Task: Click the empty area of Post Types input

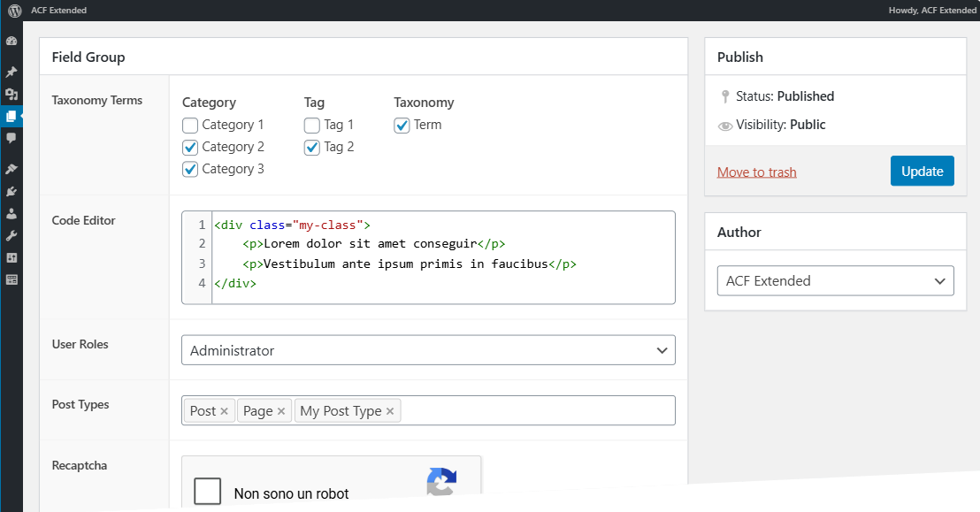Action: [x=538, y=410]
